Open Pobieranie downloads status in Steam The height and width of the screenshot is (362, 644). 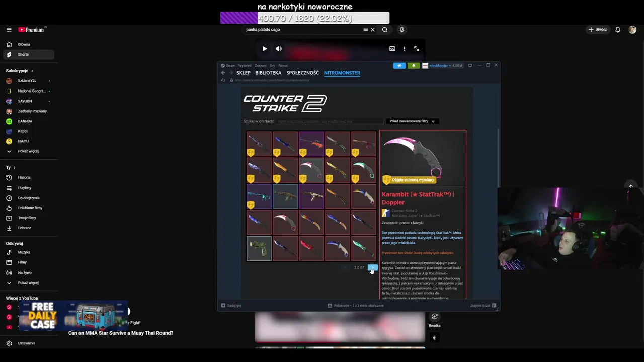[356, 305]
